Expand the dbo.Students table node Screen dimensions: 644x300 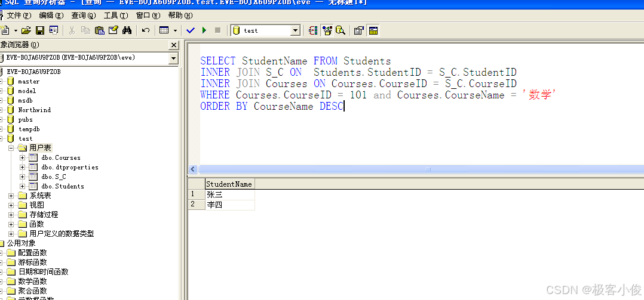[23, 186]
